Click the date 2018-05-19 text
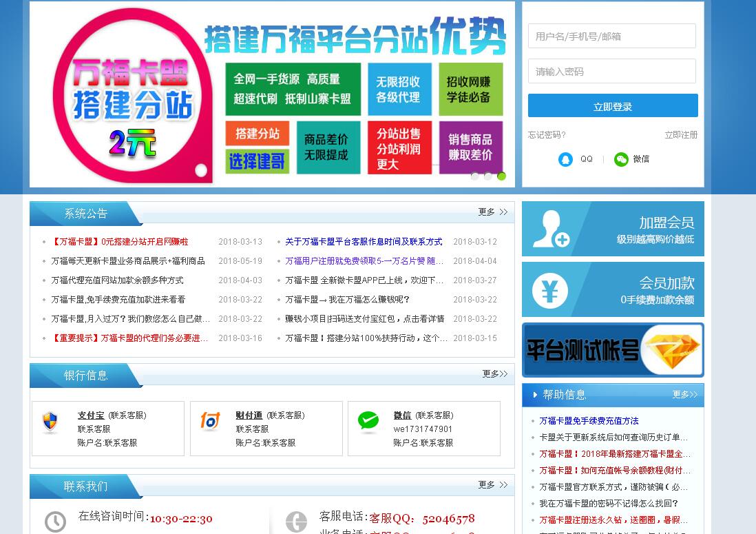This screenshot has height=534, width=756. [240, 261]
